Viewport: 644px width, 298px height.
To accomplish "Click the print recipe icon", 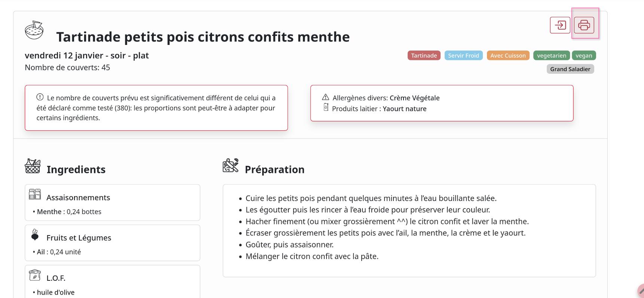I will [x=584, y=25].
